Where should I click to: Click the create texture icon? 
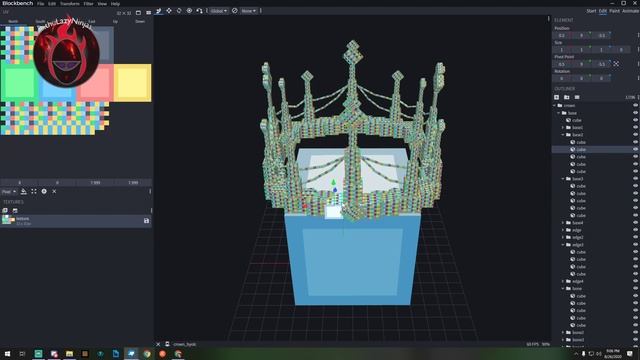click(15, 211)
